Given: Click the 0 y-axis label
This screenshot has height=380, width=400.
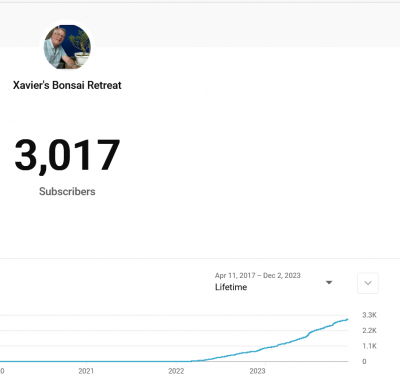Looking at the screenshot, I should point(364,362).
